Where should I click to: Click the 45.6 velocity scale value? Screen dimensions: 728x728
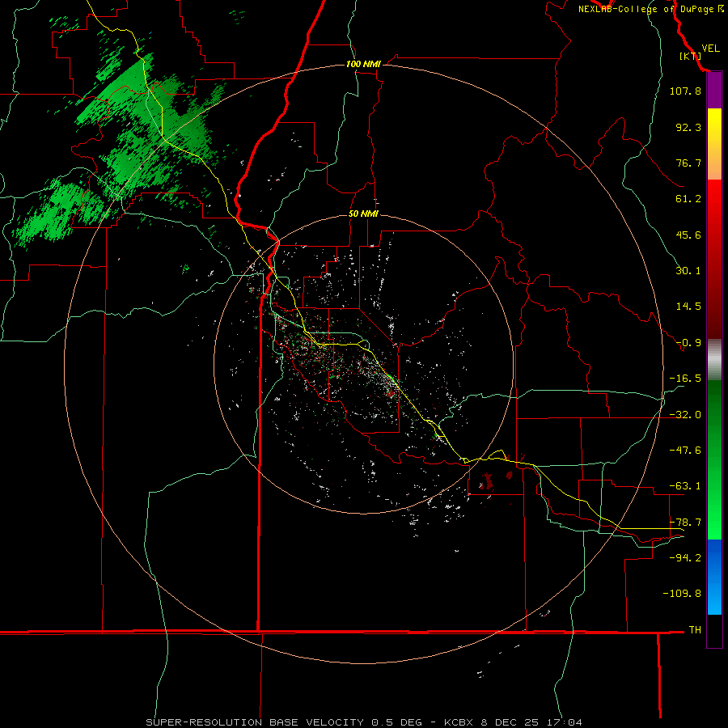[x=688, y=235]
